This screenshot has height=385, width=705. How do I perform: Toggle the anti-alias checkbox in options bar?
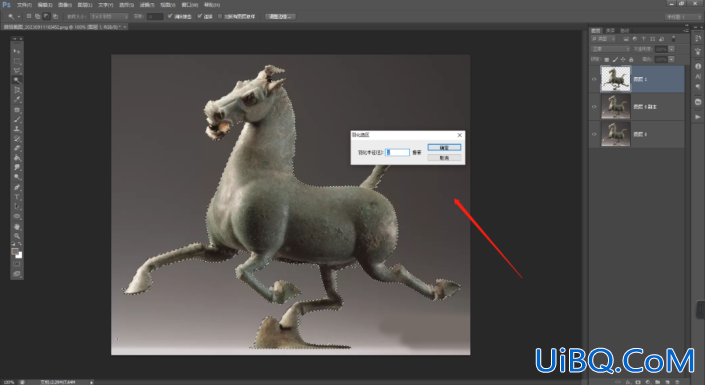point(170,16)
